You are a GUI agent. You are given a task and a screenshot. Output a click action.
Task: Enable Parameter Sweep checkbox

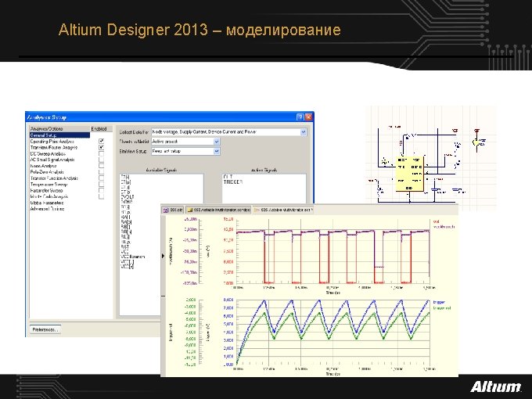click(x=101, y=191)
